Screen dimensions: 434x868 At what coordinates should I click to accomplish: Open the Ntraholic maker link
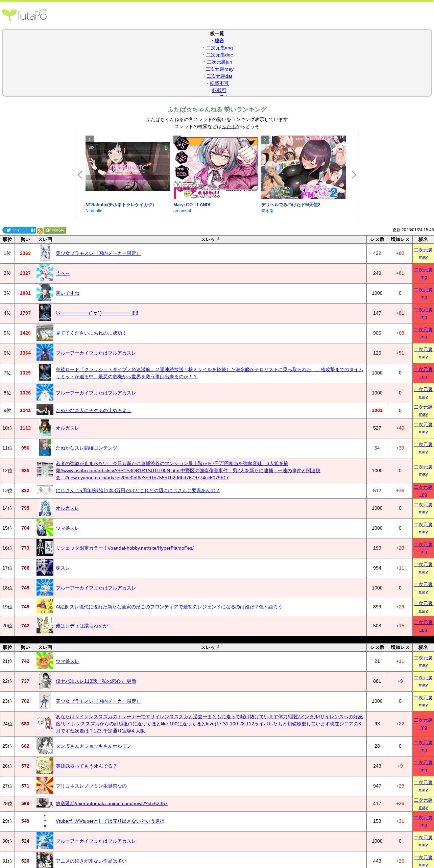[x=94, y=211]
